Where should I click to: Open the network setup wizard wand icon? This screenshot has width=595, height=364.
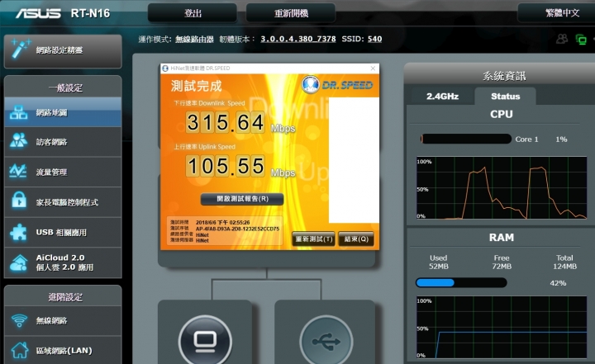click(20, 49)
